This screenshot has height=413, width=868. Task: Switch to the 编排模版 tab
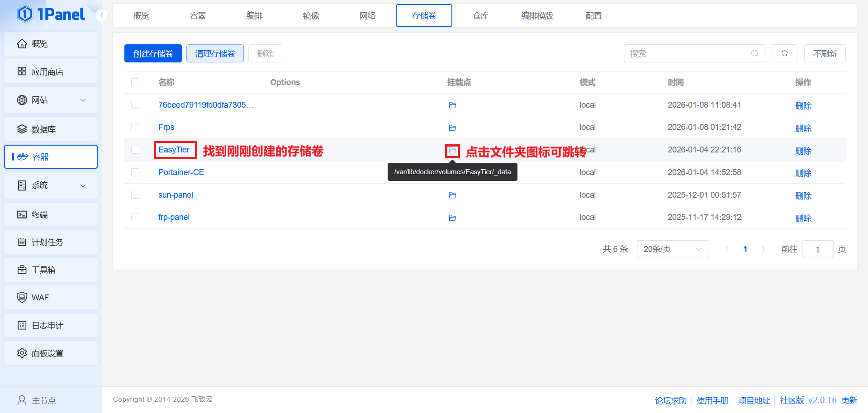tap(537, 16)
